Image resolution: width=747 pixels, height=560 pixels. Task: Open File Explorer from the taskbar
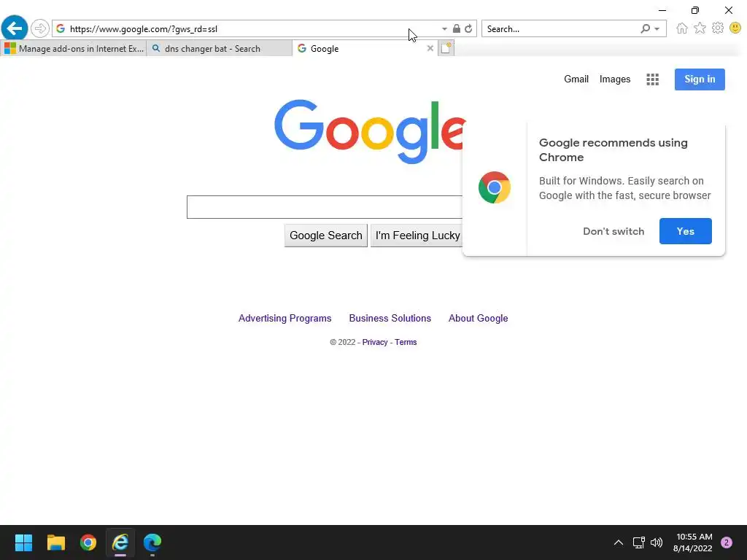[55, 542]
